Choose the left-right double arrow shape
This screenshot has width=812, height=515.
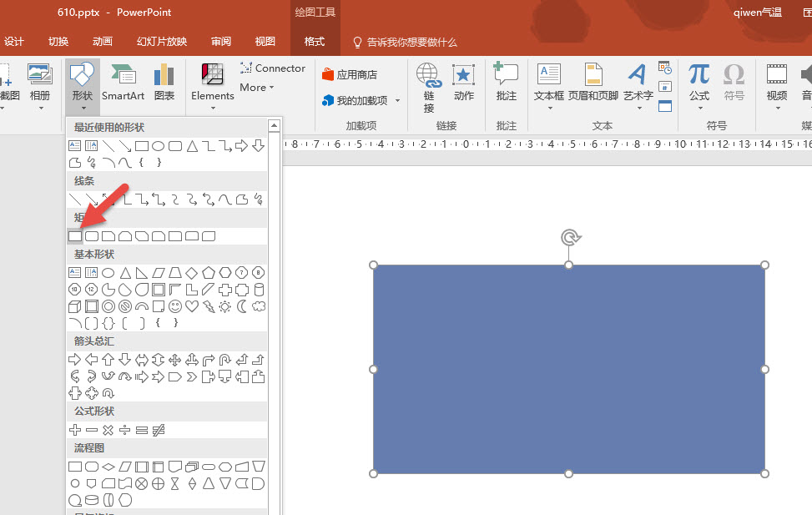pyautogui.click(x=141, y=360)
